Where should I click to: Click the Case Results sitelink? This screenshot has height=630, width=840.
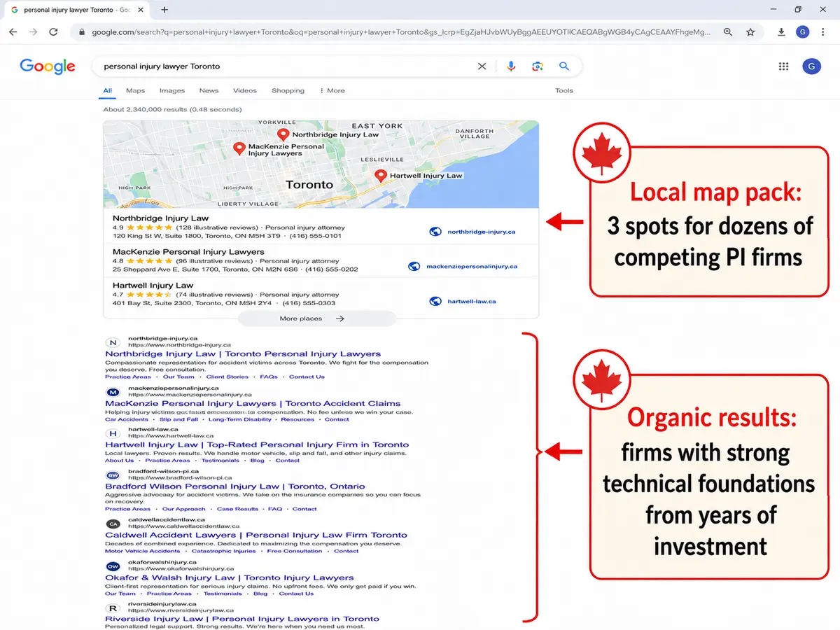pyautogui.click(x=237, y=509)
